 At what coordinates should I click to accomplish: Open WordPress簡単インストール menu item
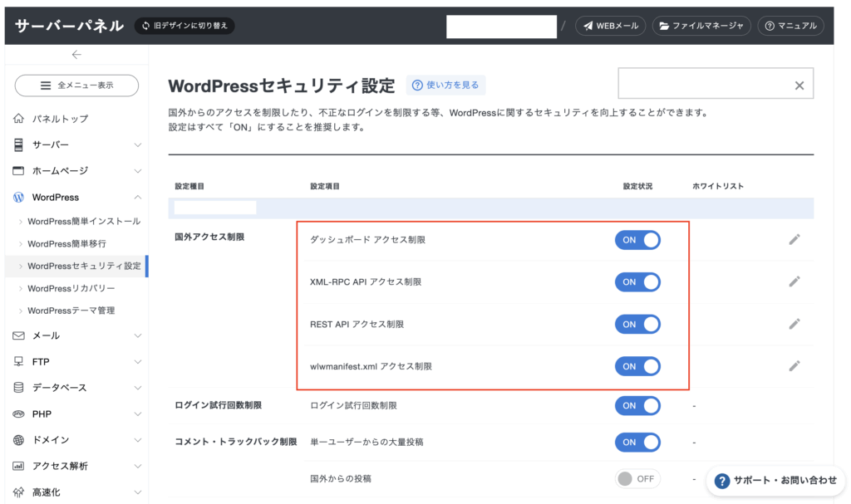[x=84, y=222]
